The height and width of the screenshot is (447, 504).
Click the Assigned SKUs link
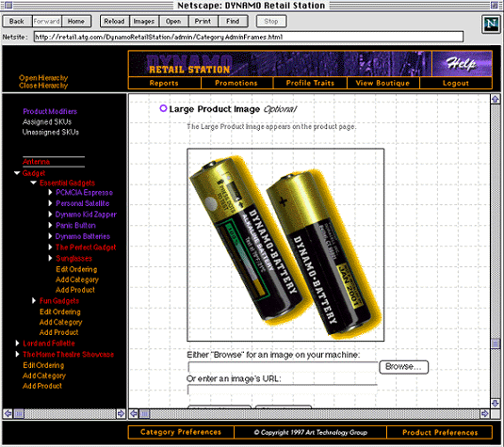(x=47, y=121)
